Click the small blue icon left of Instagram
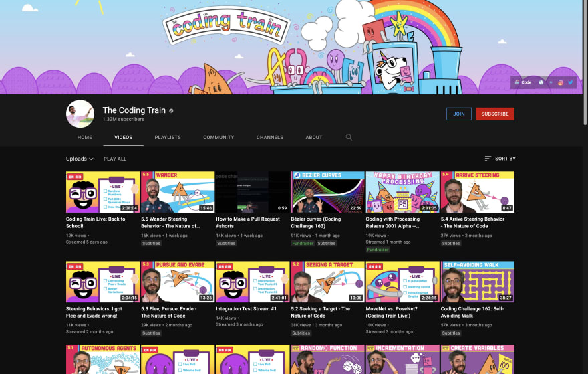588x374 pixels. (x=551, y=82)
